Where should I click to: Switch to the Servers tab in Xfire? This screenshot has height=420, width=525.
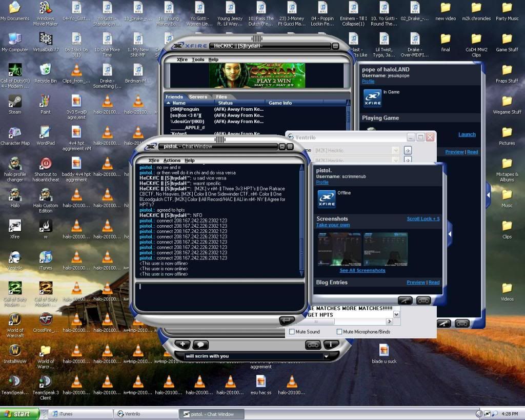[x=198, y=96]
